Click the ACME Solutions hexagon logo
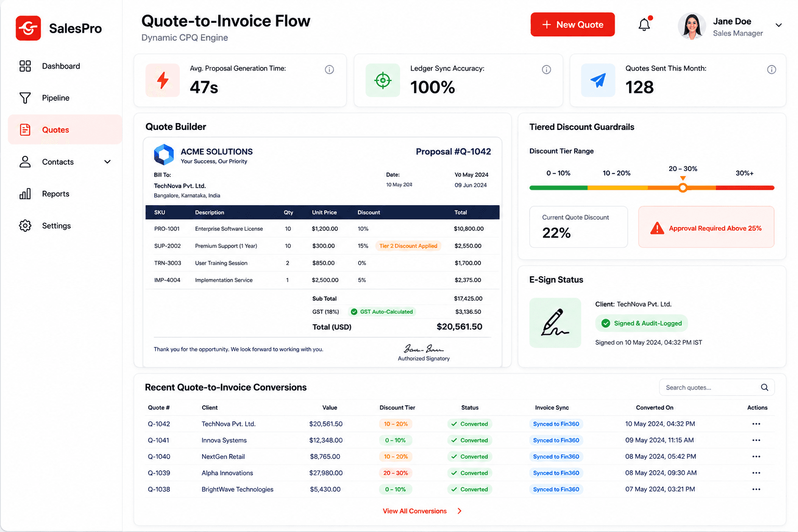The image size is (798, 532). [164, 155]
